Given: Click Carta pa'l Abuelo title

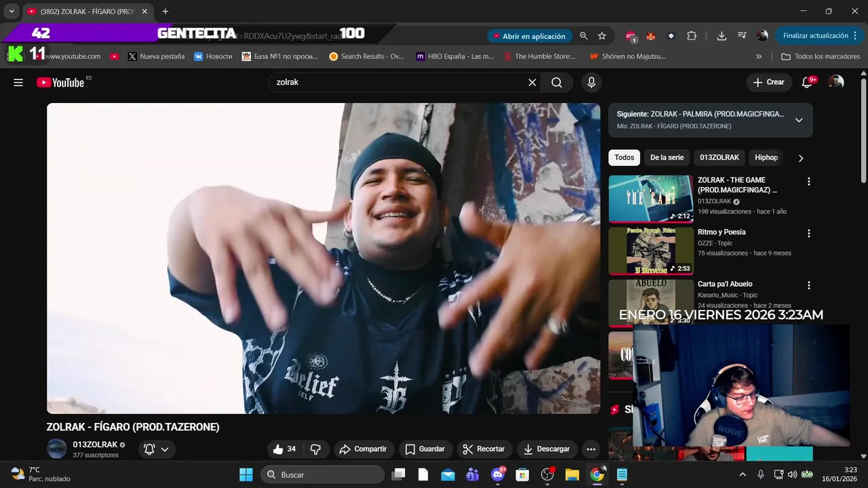Looking at the screenshot, I should point(725,284).
